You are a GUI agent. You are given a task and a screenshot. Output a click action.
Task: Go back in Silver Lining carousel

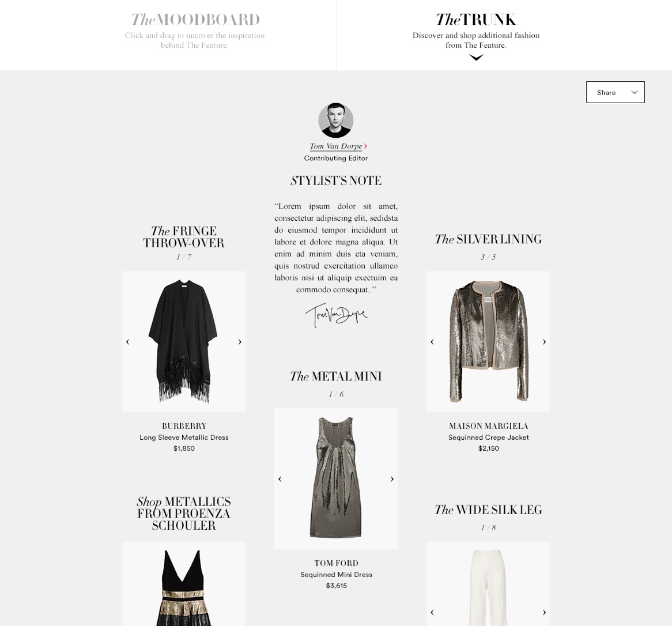432,342
